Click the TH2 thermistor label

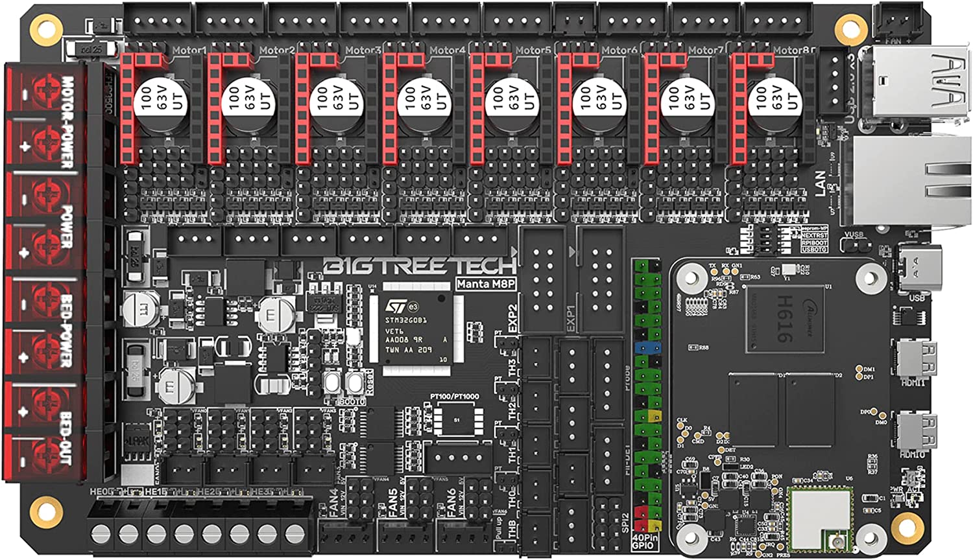tap(512, 410)
